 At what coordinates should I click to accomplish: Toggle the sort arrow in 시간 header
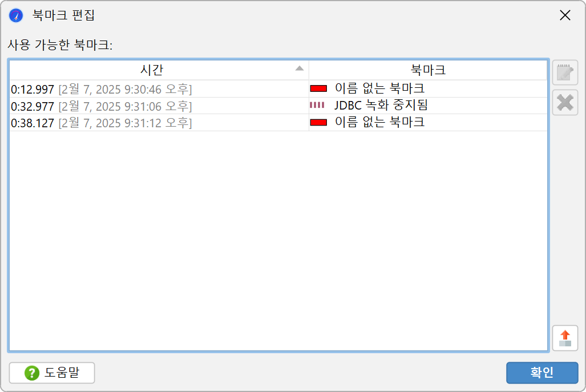(300, 68)
